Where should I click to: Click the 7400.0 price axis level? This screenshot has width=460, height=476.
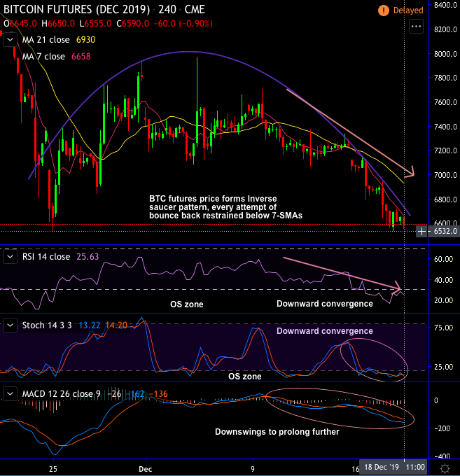click(445, 127)
